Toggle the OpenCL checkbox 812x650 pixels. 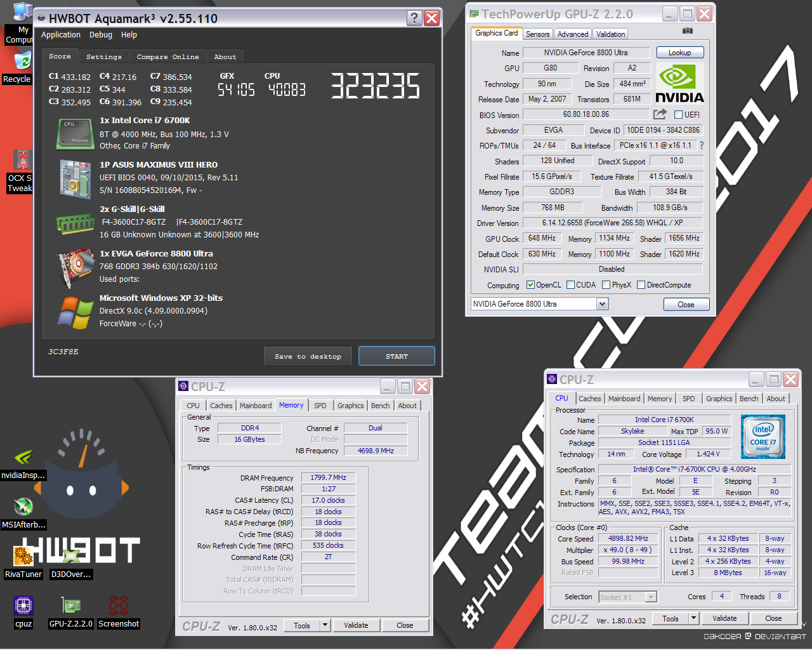[530, 285]
